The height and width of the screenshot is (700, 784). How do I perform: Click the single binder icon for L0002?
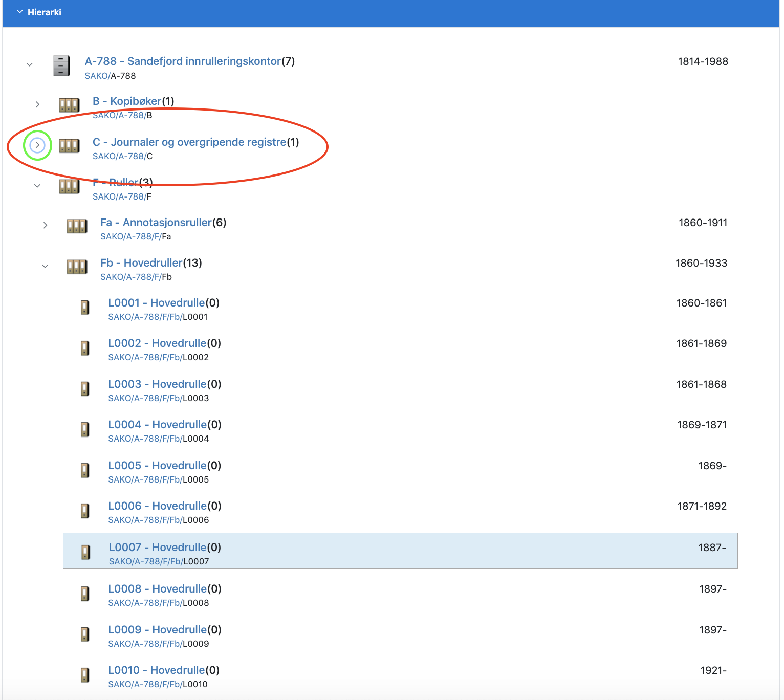tap(85, 348)
